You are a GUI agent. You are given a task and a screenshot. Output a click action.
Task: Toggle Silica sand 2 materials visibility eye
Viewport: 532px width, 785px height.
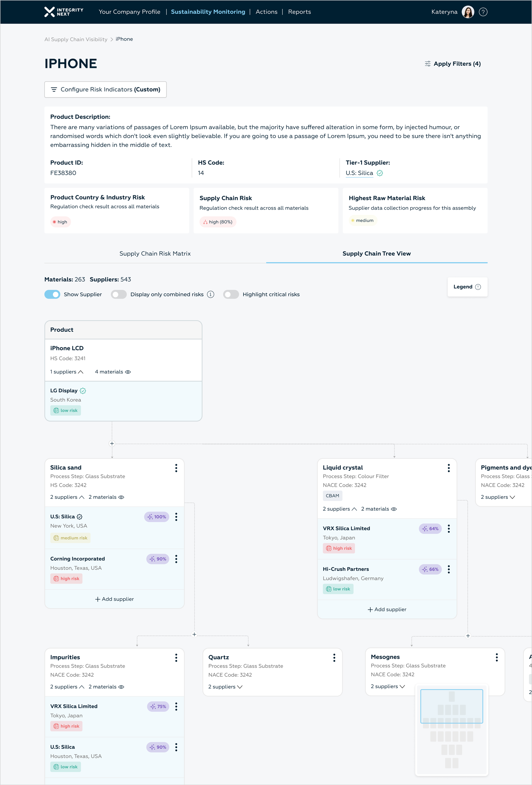(x=121, y=497)
